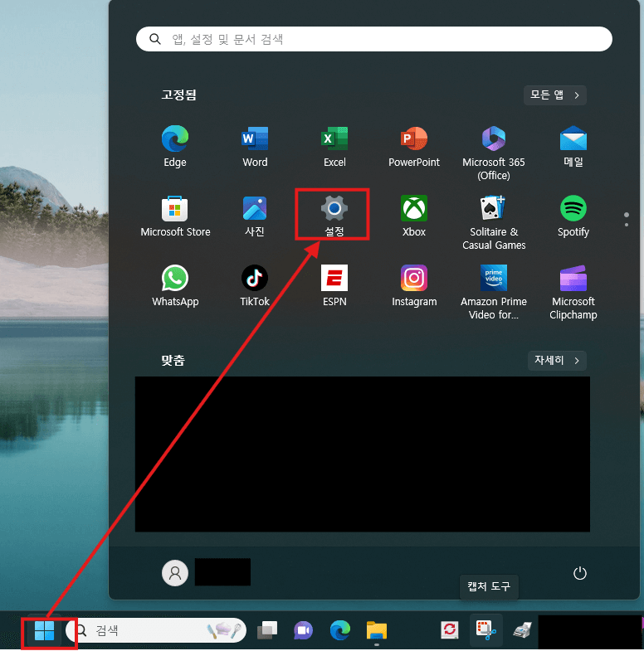
Task: Click the red refresh app on taskbar
Action: coord(450,630)
